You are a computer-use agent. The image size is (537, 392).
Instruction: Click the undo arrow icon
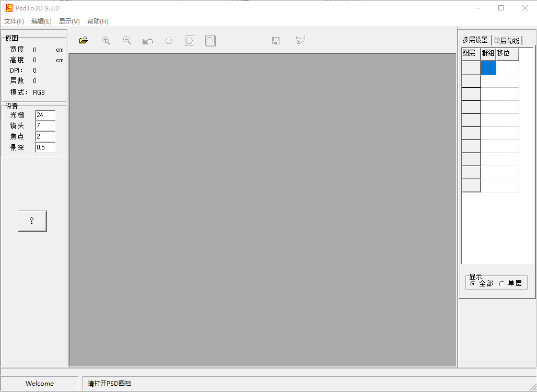[x=148, y=41]
